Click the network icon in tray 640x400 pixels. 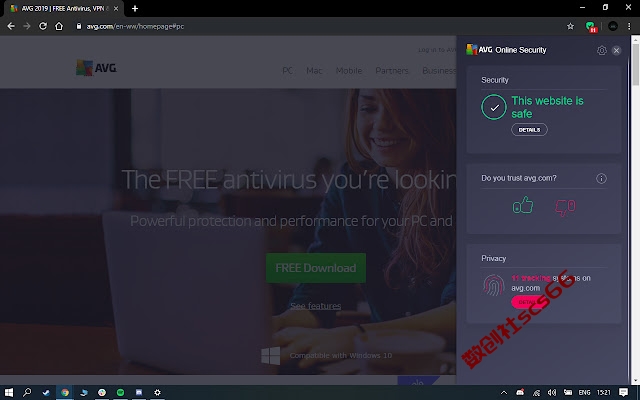536,393
